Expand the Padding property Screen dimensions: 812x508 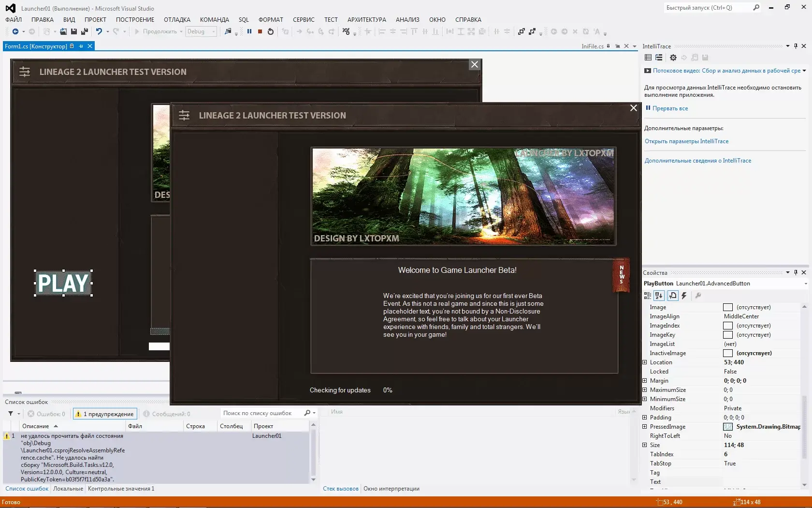pos(644,417)
